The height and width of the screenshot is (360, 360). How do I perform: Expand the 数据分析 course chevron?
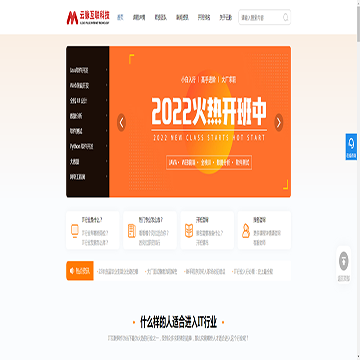coord(106,116)
